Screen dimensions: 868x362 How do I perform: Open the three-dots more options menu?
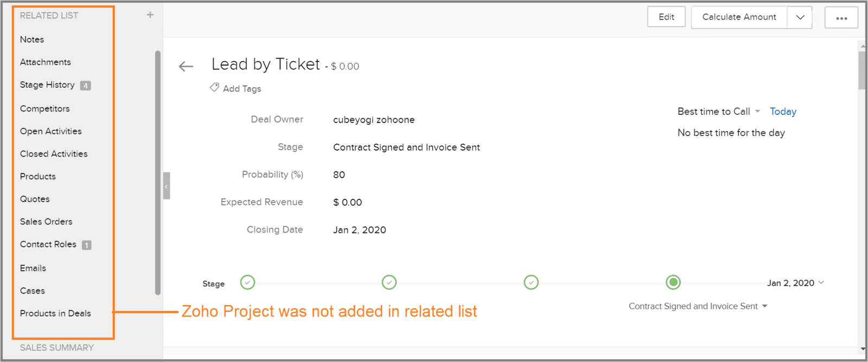click(x=841, y=17)
